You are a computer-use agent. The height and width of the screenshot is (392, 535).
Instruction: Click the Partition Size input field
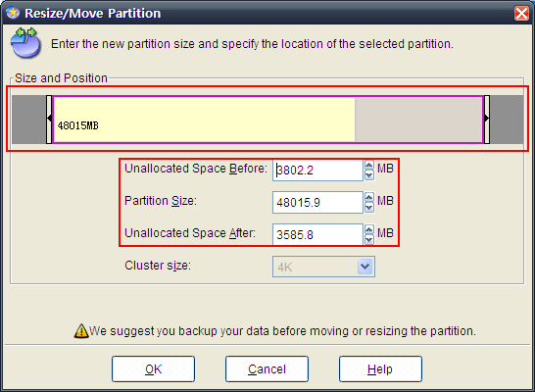[x=317, y=202]
